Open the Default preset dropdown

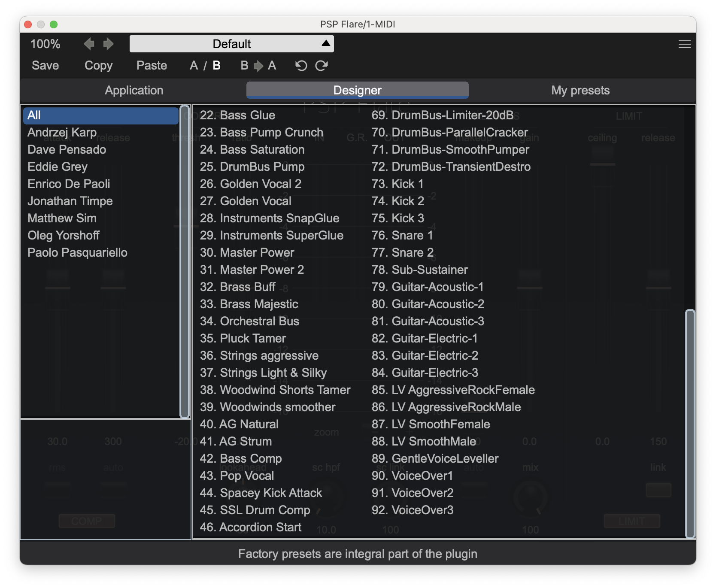click(232, 44)
